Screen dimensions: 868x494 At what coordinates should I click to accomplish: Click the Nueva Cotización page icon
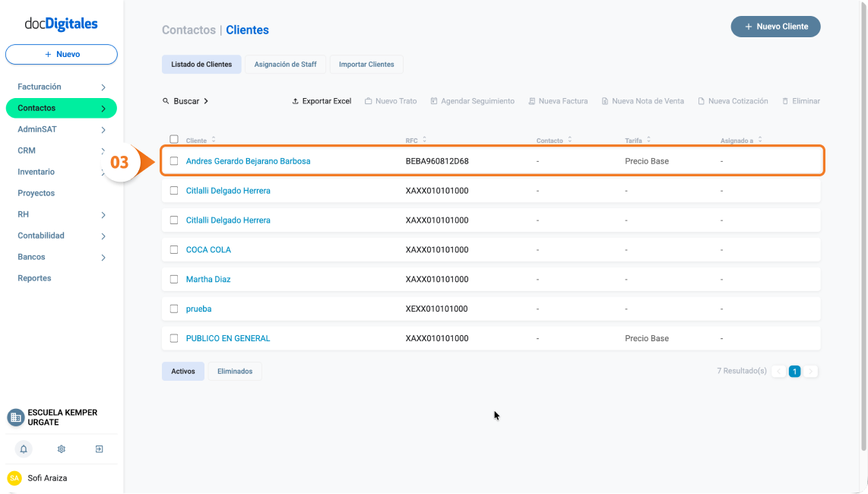(702, 101)
